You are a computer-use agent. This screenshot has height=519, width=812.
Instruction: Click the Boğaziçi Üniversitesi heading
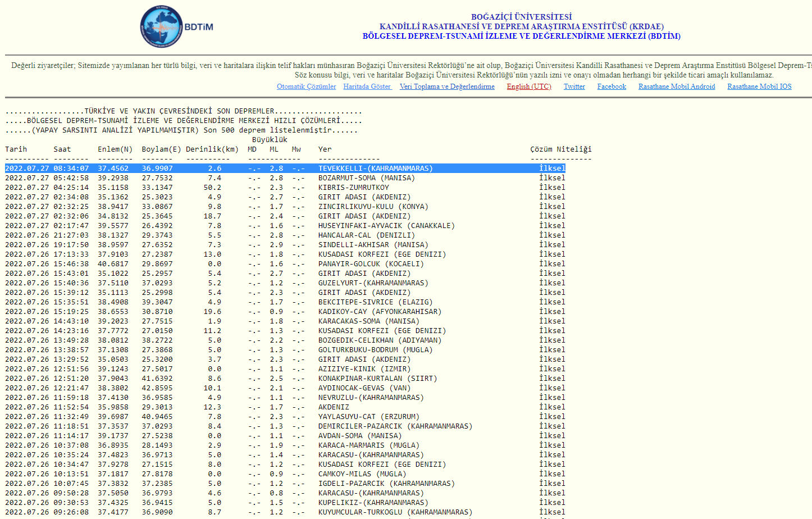click(522, 17)
